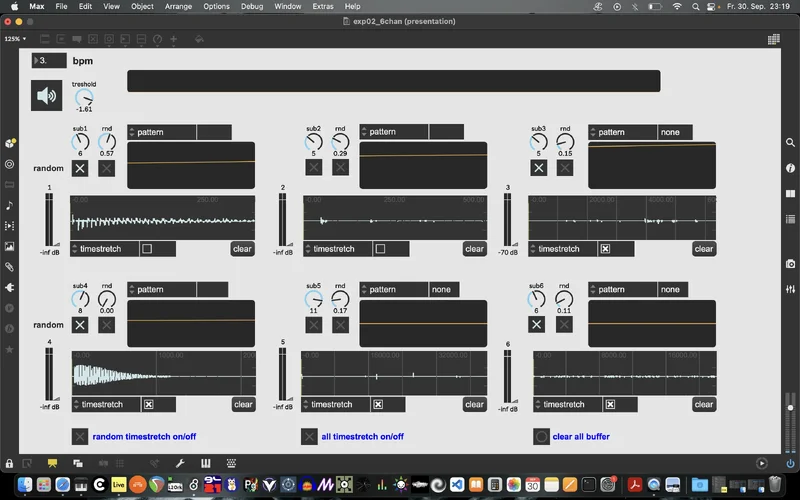Click the treshold dial knob
The image size is (800, 500).
point(85,97)
